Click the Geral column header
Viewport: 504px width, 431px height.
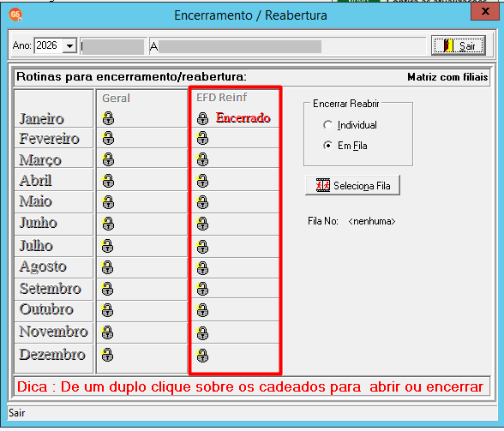(x=116, y=98)
